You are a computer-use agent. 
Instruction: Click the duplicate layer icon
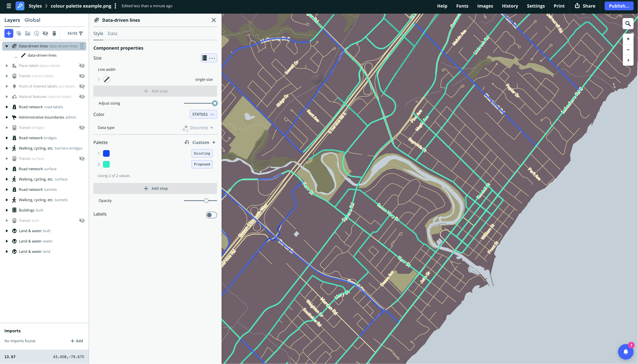[x=19, y=33]
